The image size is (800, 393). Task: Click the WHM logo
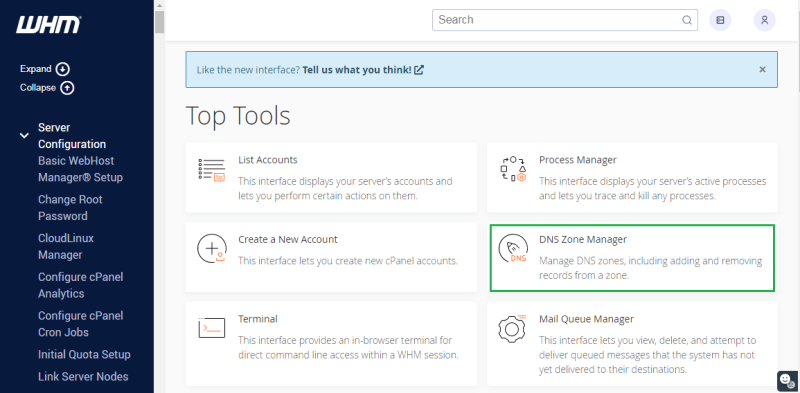coord(48,24)
